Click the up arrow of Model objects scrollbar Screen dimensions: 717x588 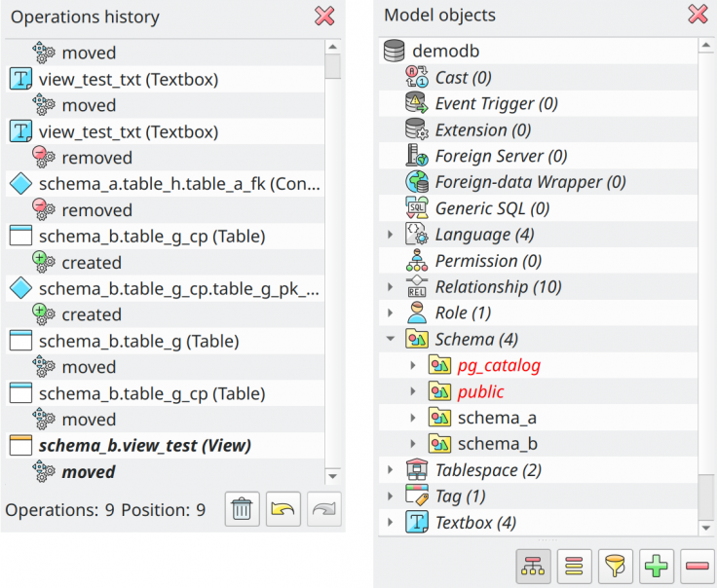tap(705, 45)
